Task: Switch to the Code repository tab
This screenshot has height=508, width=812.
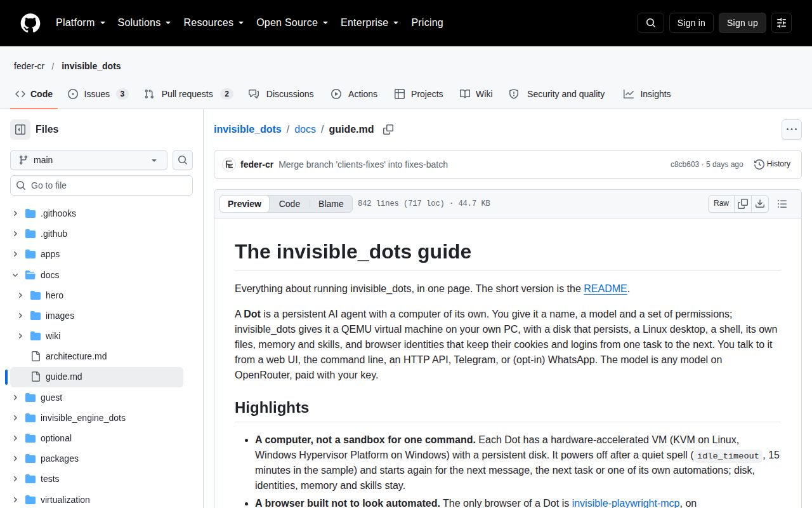Action: 34,94
